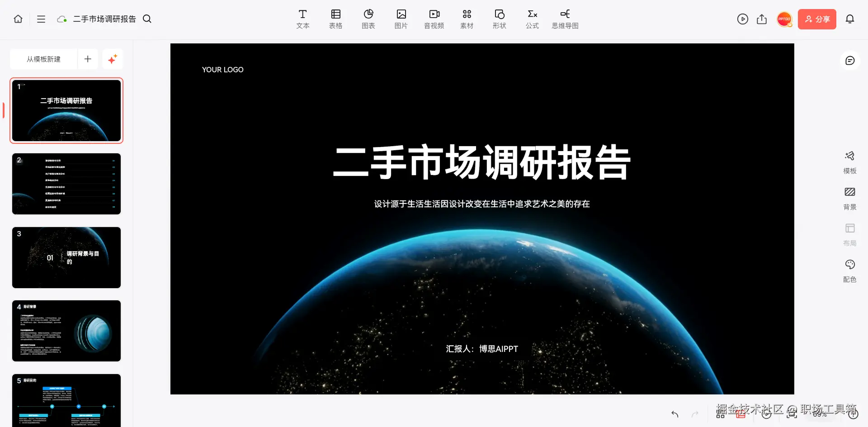
Task: Select slide 1 thumbnail
Action: (x=66, y=110)
